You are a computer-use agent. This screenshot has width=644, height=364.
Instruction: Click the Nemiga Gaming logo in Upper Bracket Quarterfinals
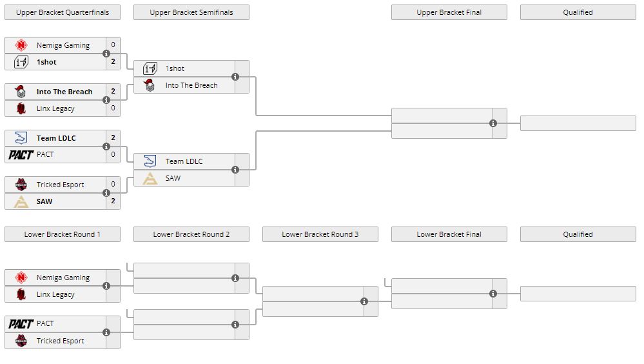(21, 45)
